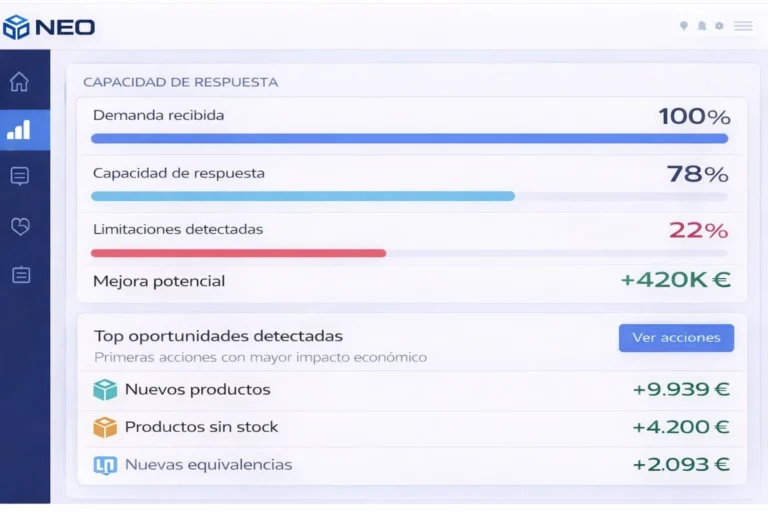Click the Productos sin stock icon

pos(105,428)
